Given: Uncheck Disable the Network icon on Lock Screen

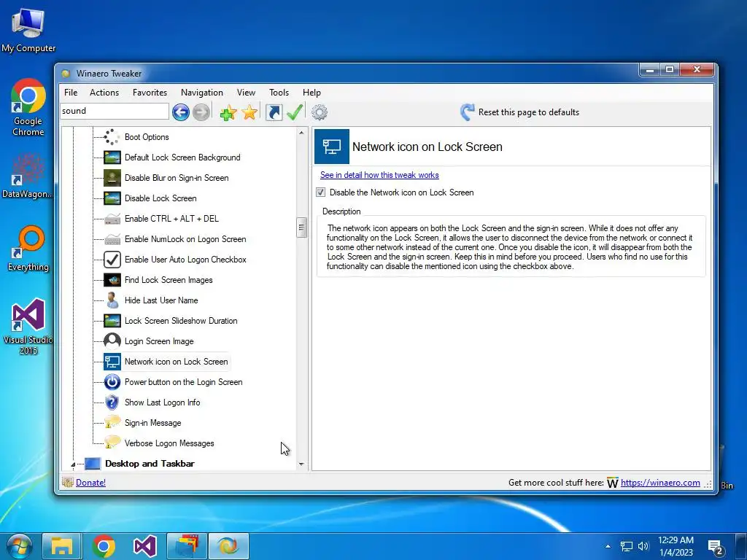Looking at the screenshot, I should (321, 192).
